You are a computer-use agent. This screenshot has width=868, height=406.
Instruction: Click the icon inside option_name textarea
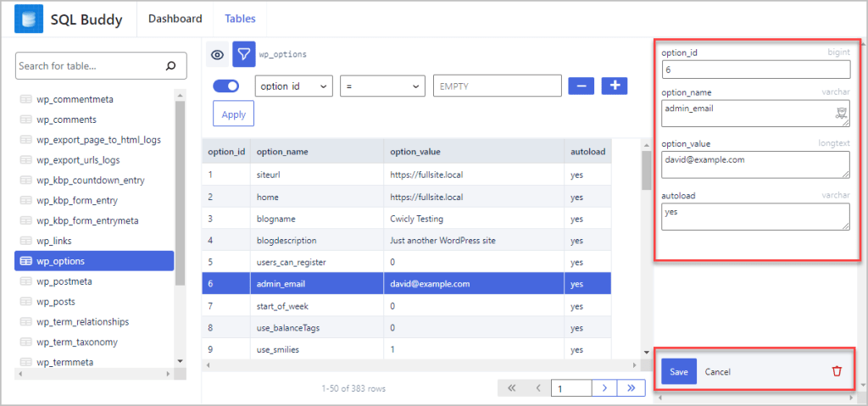click(x=840, y=114)
